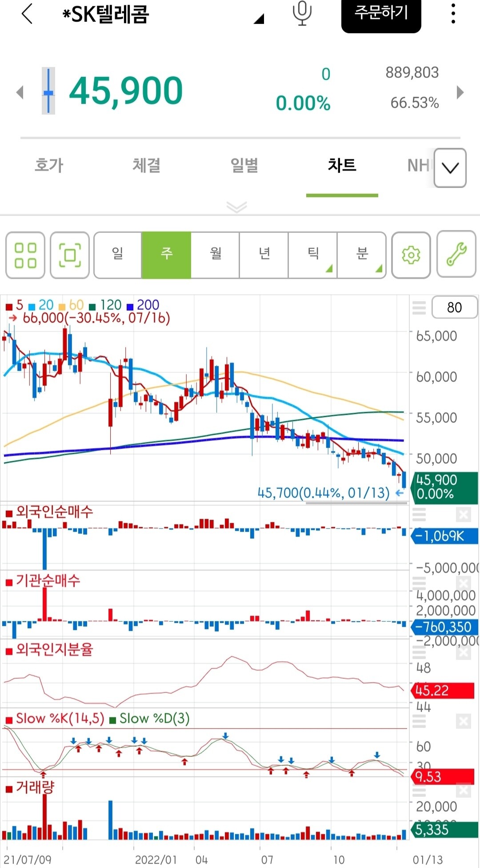Switch to the 일별 tab

tap(244, 165)
